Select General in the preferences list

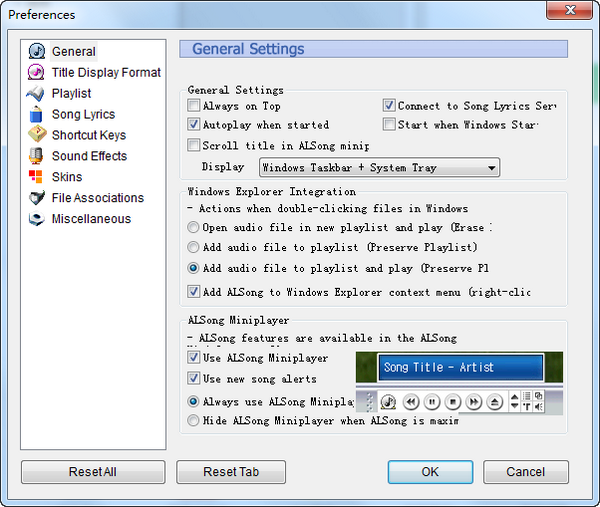(x=73, y=51)
